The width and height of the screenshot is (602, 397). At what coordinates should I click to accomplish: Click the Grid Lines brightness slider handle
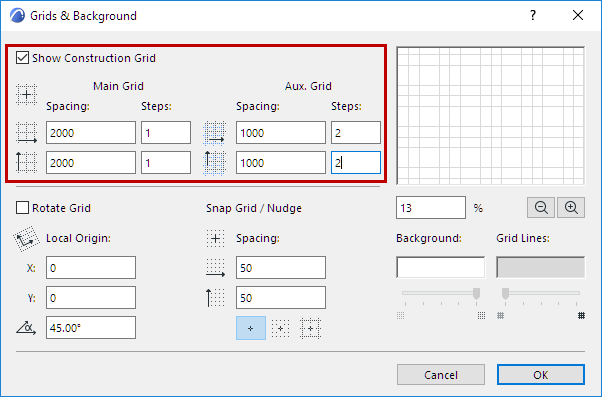505,293
